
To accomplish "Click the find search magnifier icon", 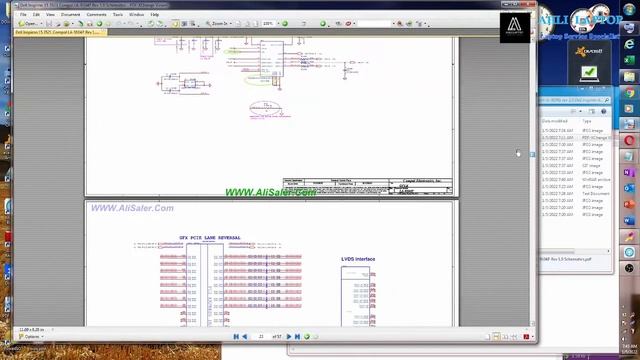I will point(400,24).
